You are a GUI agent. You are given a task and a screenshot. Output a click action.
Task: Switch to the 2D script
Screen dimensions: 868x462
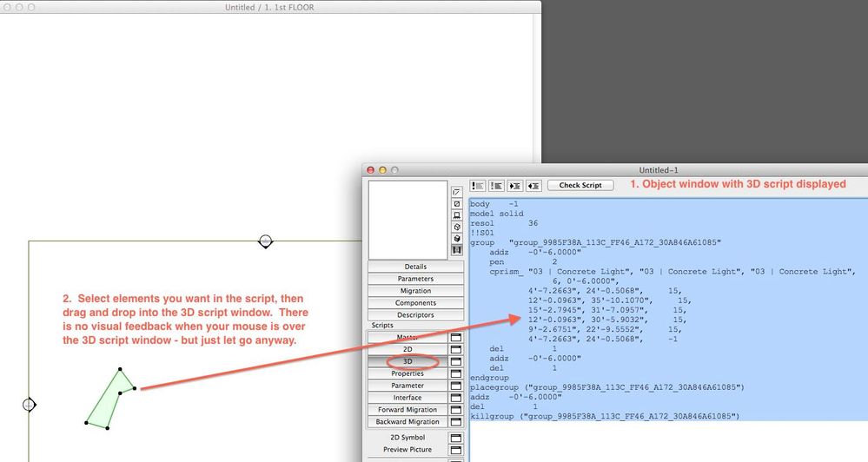point(407,349)
